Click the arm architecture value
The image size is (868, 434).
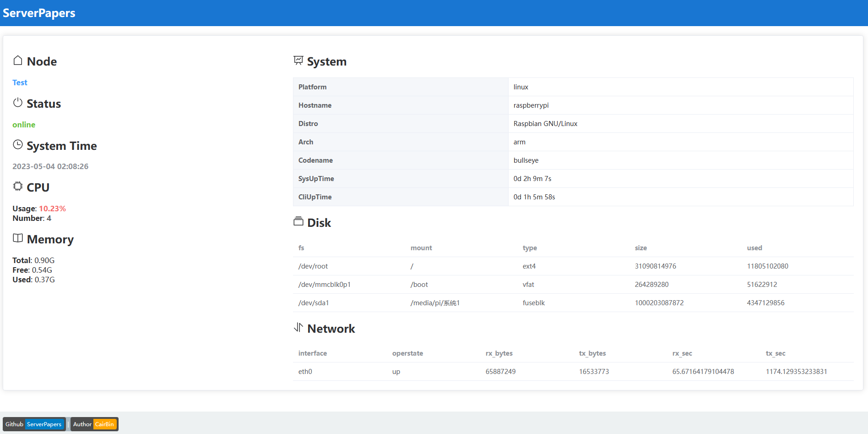tap(520, 142)
